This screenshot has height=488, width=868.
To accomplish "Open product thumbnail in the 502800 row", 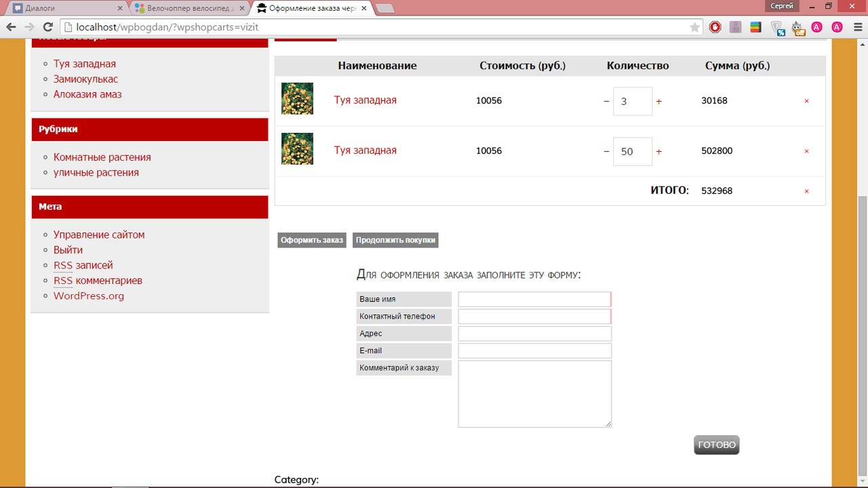I will coord(297,148).
